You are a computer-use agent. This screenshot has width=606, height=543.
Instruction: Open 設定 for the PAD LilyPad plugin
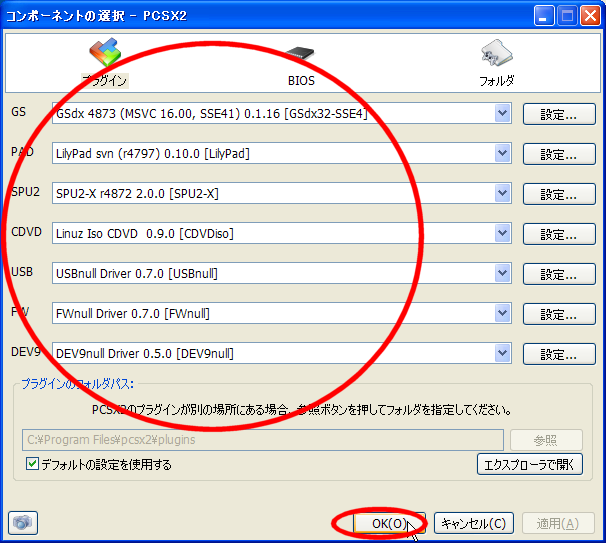559,154
